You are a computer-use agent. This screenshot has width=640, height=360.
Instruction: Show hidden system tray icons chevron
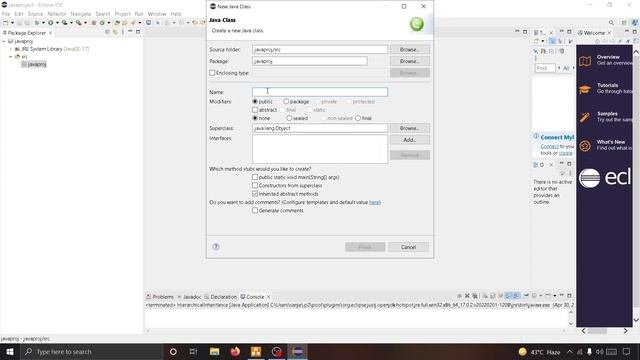click(x=569, y=351)
